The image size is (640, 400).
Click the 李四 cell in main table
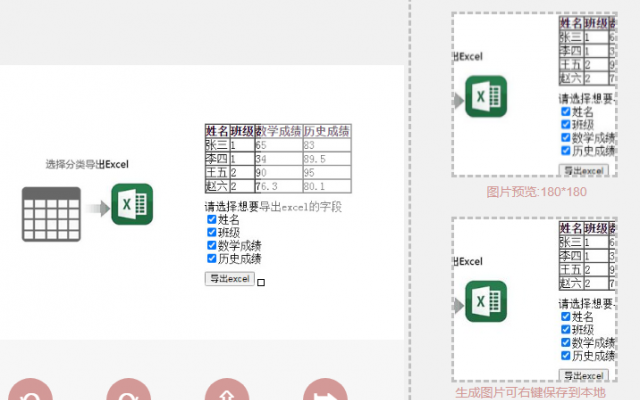tap(217, 159)
